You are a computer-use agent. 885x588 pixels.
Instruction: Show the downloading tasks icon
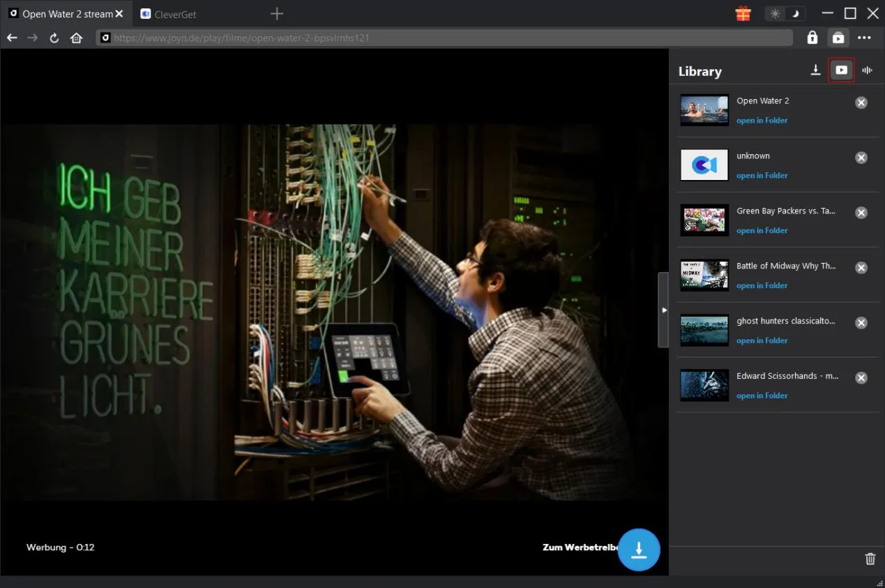point(815,70)
